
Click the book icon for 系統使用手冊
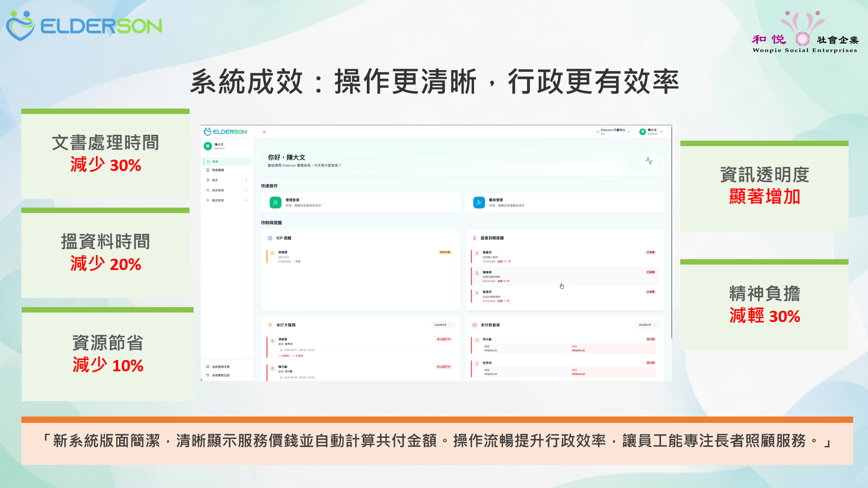(208, 367)
